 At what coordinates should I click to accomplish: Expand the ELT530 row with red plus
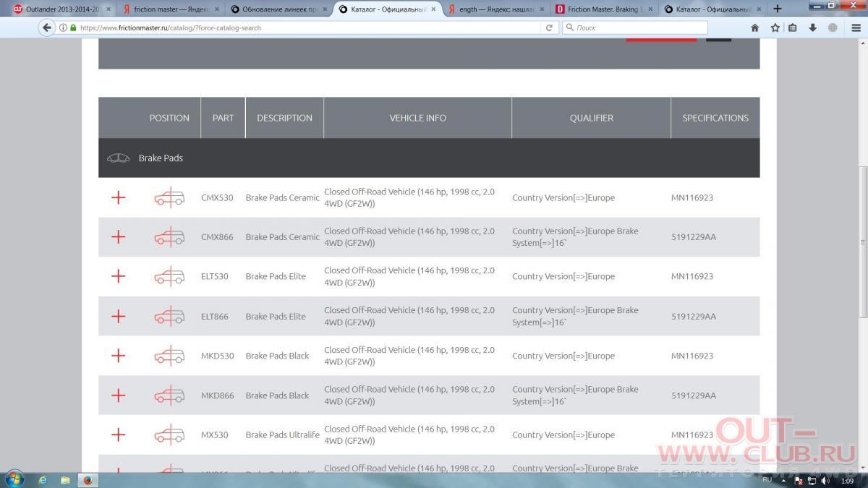point(119,276)
